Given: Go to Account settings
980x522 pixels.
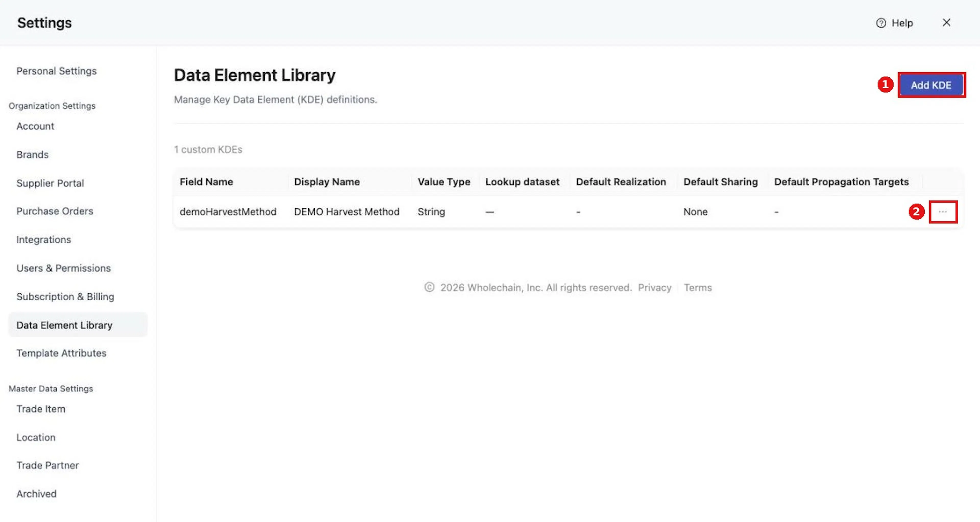Looking at the screenshot, I should tap(35, 126).
